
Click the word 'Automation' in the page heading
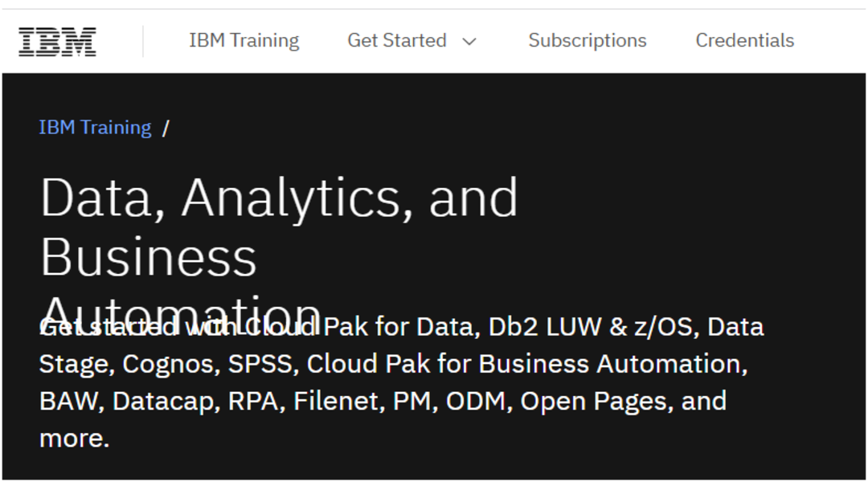(181, 314)
